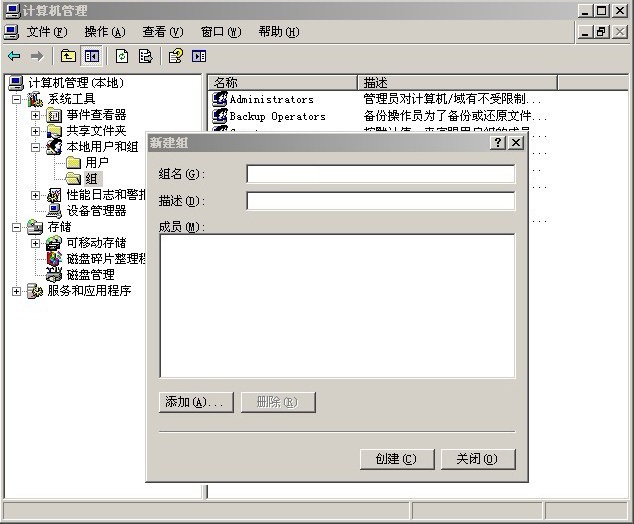634x524 pixels.
Task: Click the 磁盘碎片整理程序 defragmenter icon
Action: point(54,259)
